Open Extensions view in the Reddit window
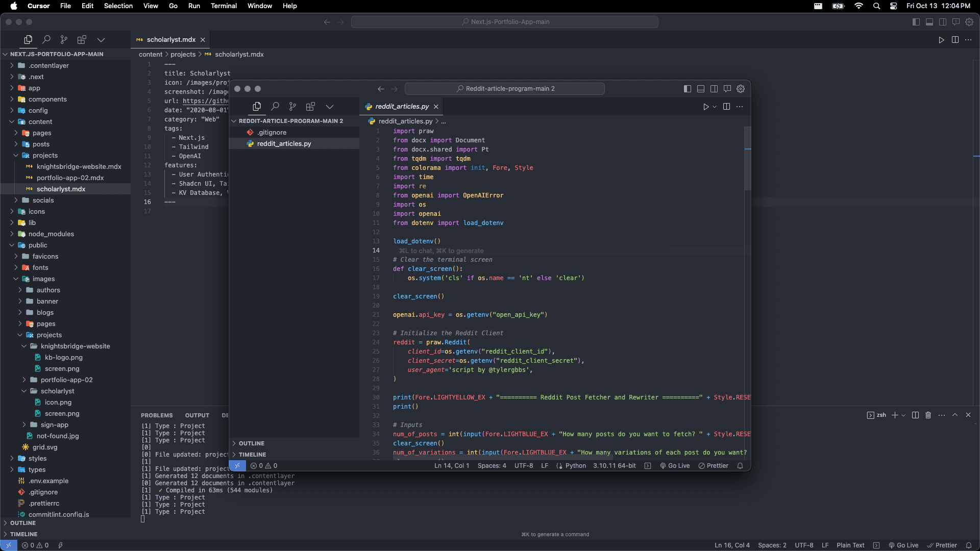 (310, 106)
